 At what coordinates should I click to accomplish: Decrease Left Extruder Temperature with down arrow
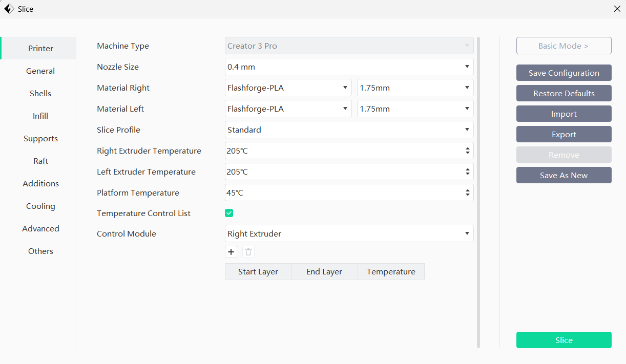pos(467,174)
